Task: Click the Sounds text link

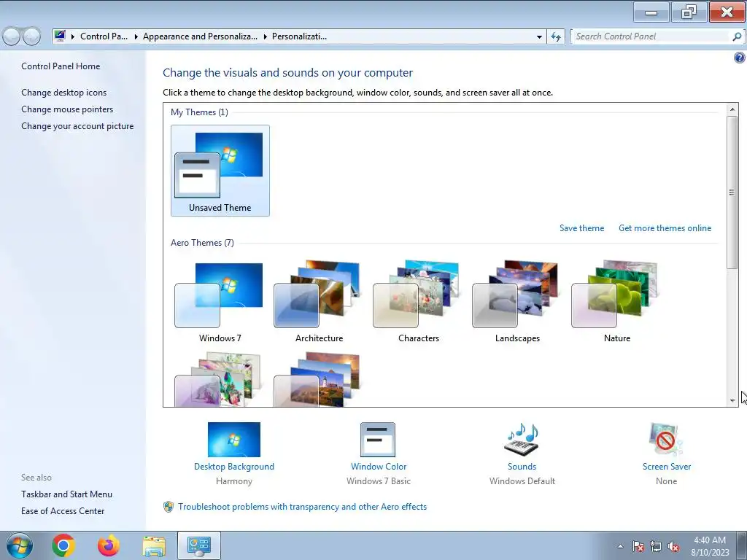Action: point(522,467)
